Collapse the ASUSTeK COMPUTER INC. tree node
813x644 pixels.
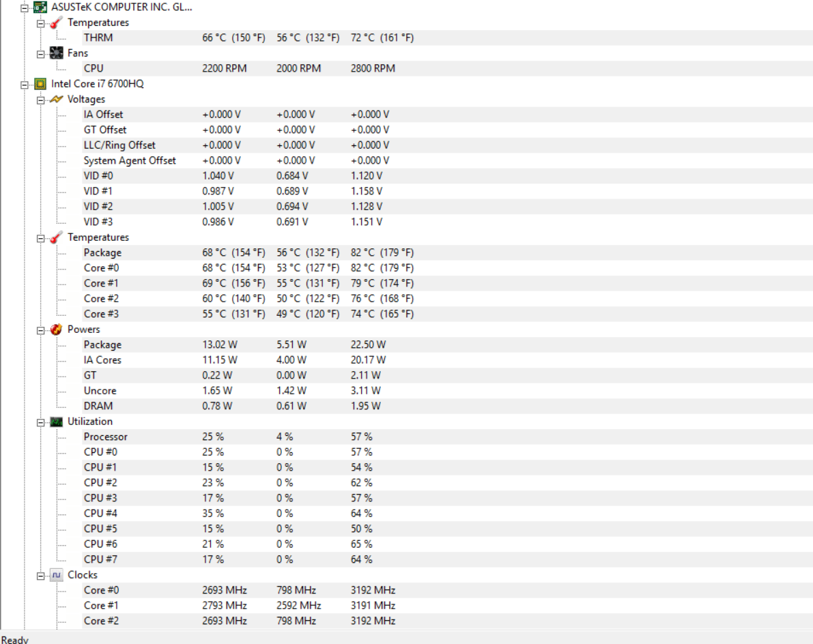pyautogui.click(x=25, y=8)
